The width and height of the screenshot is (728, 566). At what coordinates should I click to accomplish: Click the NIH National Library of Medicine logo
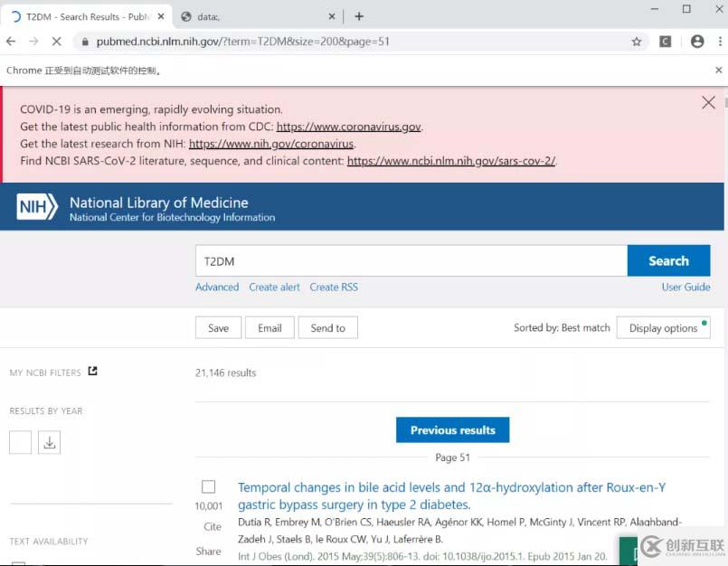coord(36,207)
